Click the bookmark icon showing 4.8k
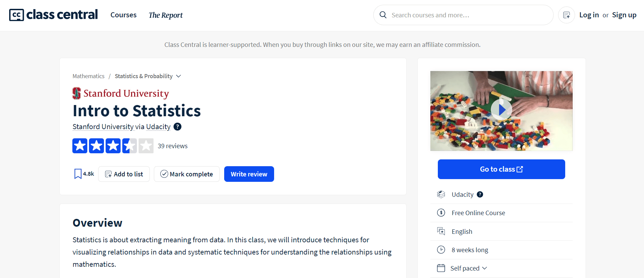Image resolution: width=644 pixels, height=278 pixels. 78,174
